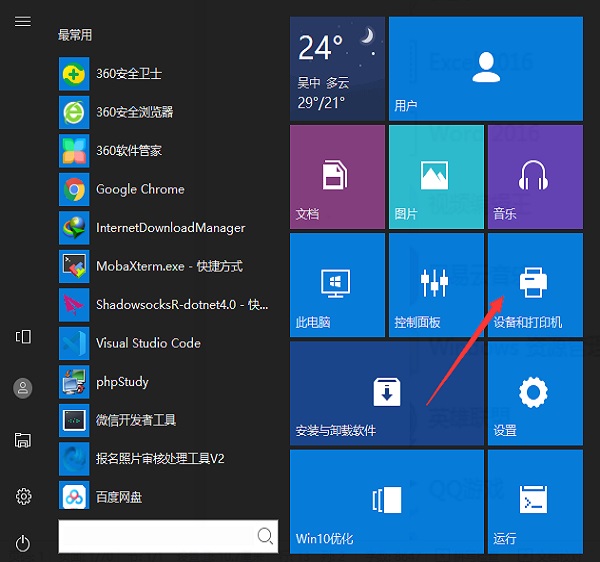This screenshot has width=600, height=562.
Task: Open the 图片 tile
Action: 434,175
